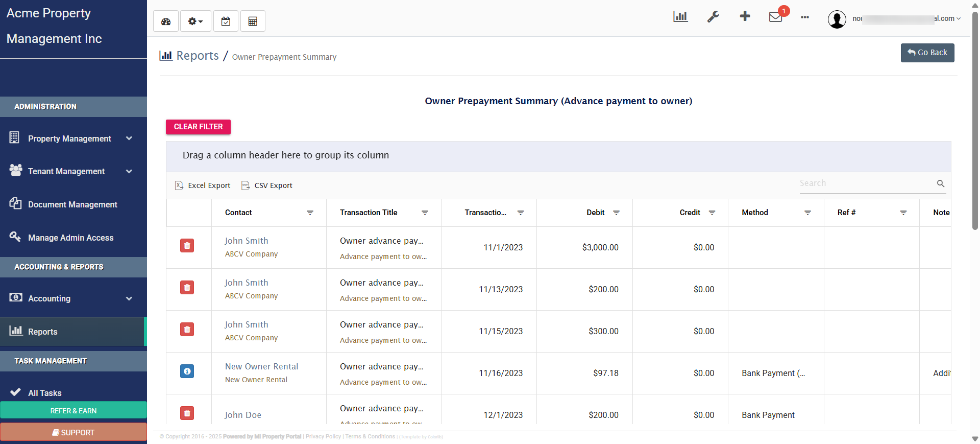
Task: Export table with CSV Export
Action: [267, 185]
